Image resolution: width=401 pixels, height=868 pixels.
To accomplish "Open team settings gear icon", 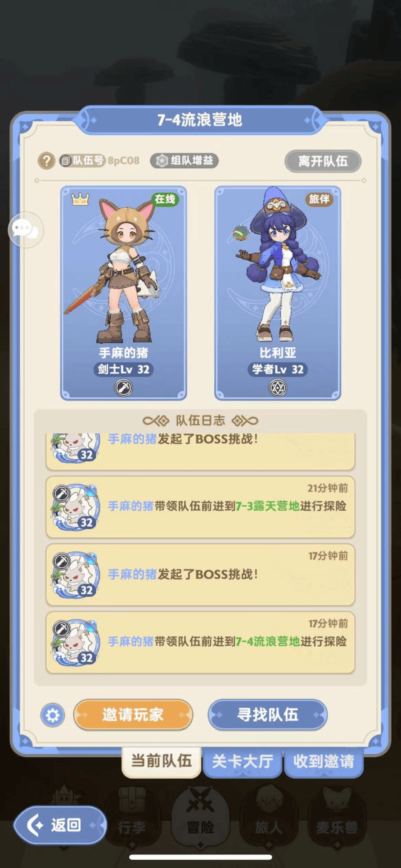I will 53,715.
